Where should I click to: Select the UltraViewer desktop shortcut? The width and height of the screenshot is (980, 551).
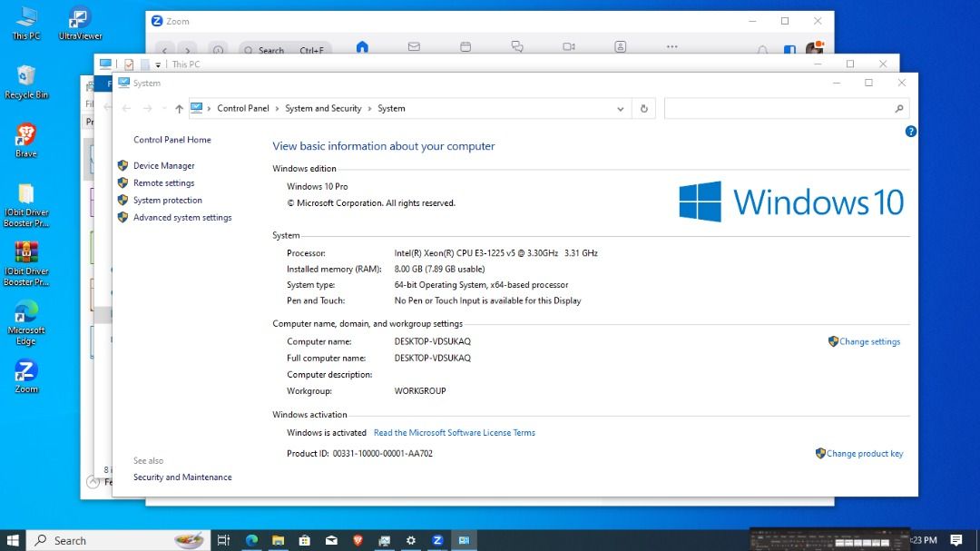click(x=80, y=23)
